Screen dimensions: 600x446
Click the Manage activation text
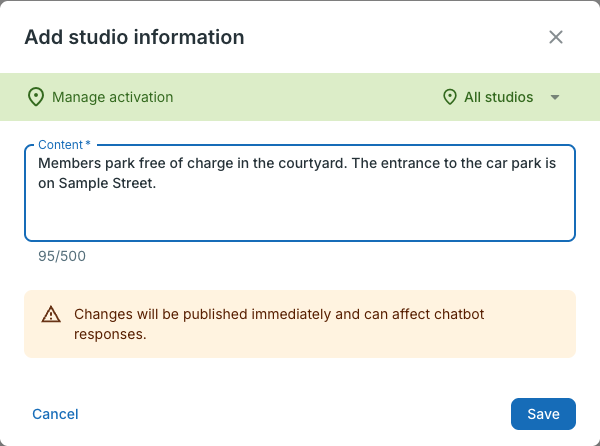point(112,97)
